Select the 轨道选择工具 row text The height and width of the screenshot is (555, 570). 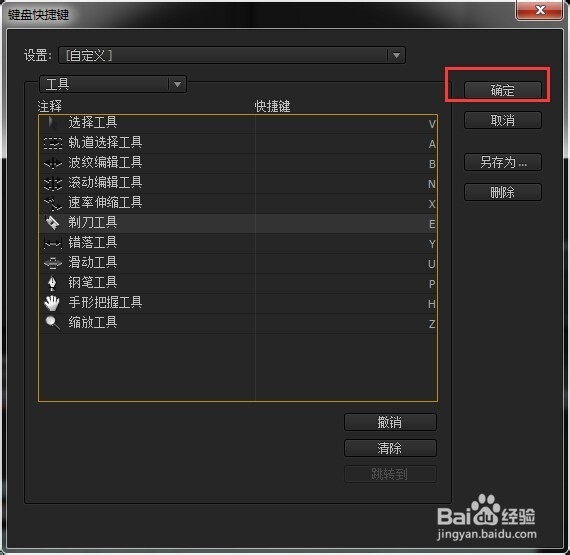[x=105, y=142]
